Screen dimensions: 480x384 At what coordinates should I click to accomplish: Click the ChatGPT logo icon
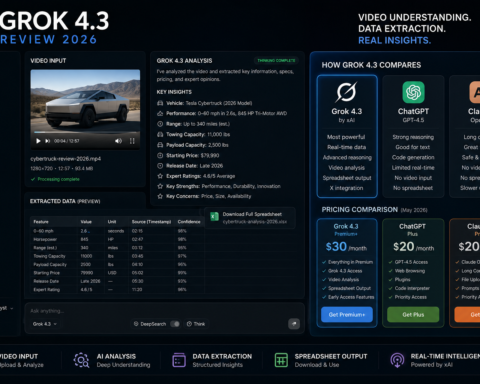(413, 92)
